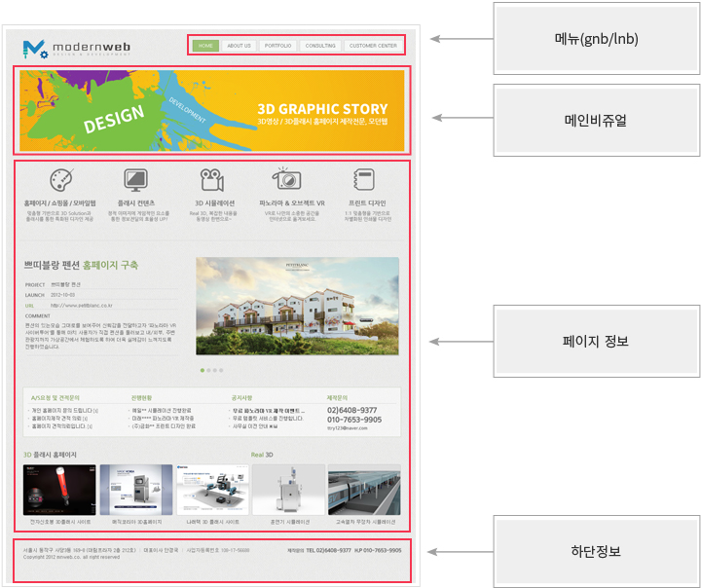Select the first green slideshow dot
The height and width of the screenshot is (588, 701).
pos(202,370)
